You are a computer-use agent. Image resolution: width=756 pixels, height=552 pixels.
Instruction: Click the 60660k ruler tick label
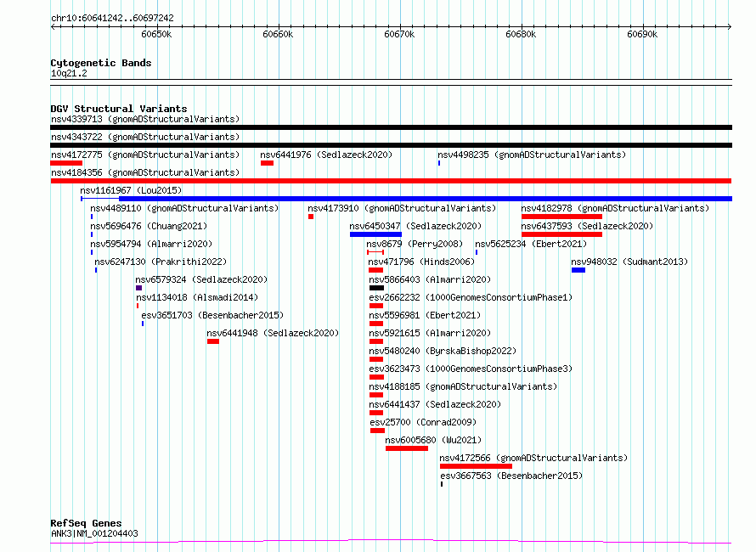[x=279, y=34]
